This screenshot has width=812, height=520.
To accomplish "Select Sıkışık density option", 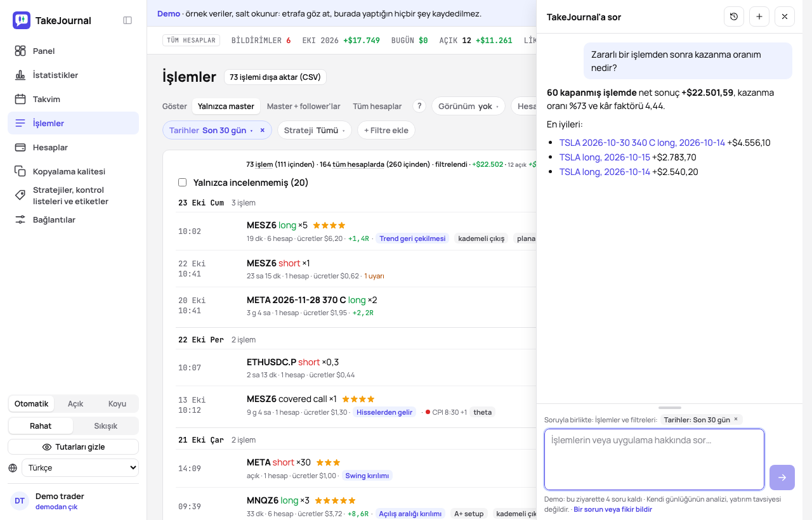I will tap(105, 426).
